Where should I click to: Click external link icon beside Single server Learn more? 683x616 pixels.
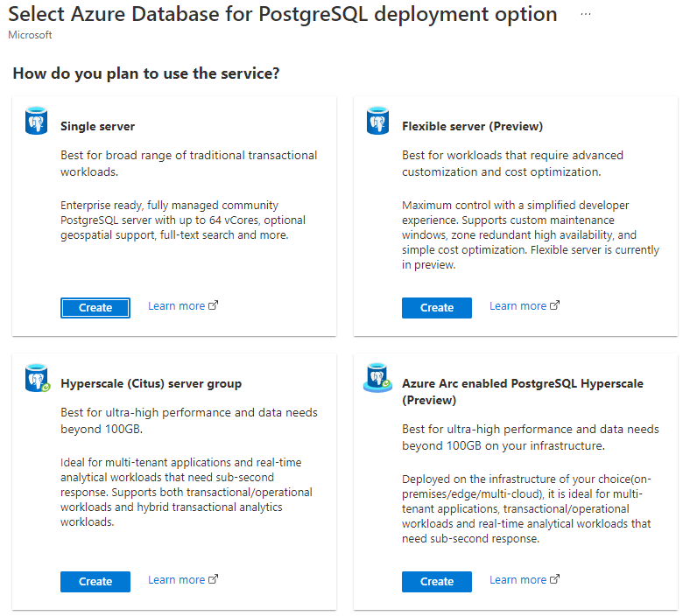[x=213, y=305]
